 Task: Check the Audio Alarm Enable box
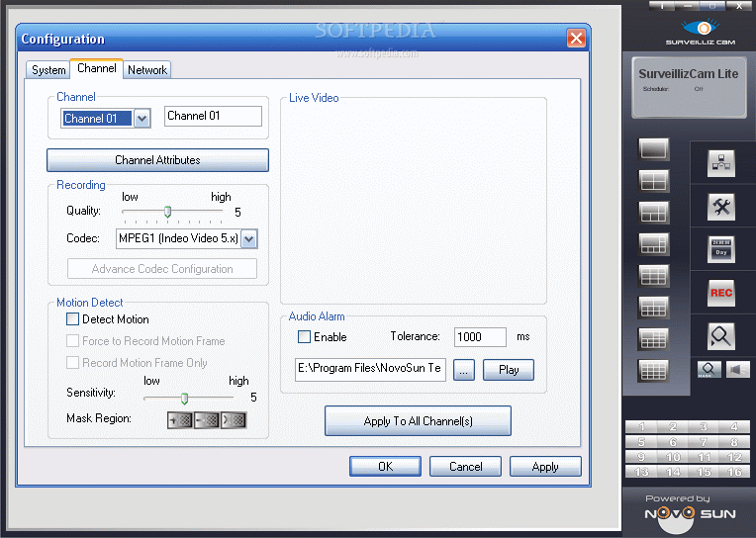click(304, 336)
